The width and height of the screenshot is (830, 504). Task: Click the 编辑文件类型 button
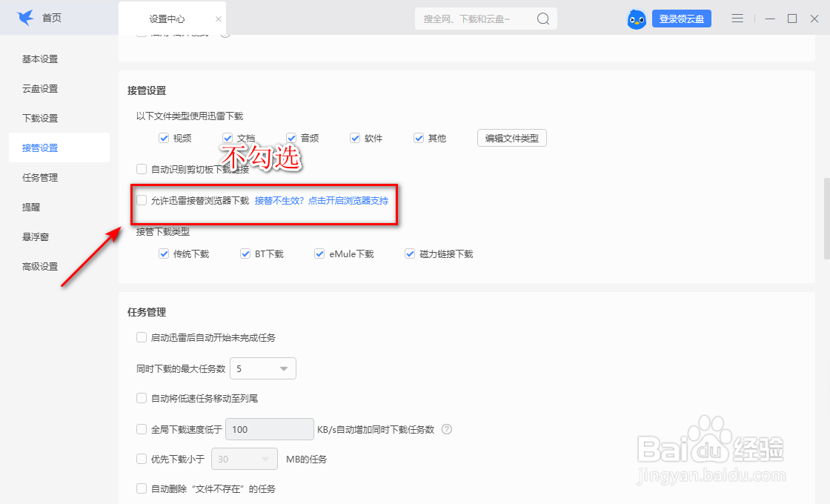512,138
